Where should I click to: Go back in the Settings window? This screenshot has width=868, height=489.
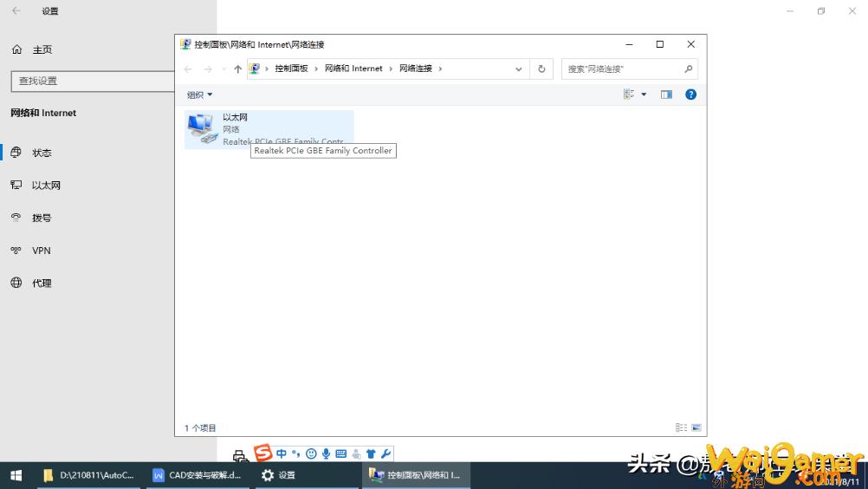tap(16, 10)
